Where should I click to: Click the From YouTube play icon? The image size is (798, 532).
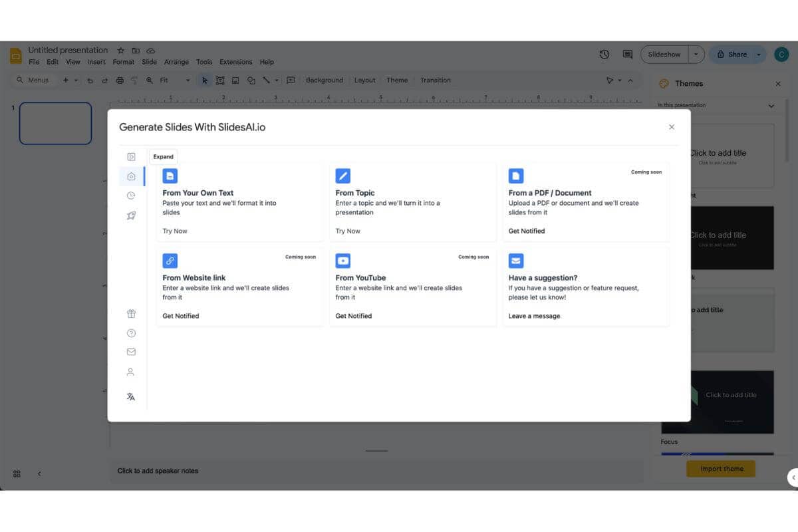click(343, 261)
